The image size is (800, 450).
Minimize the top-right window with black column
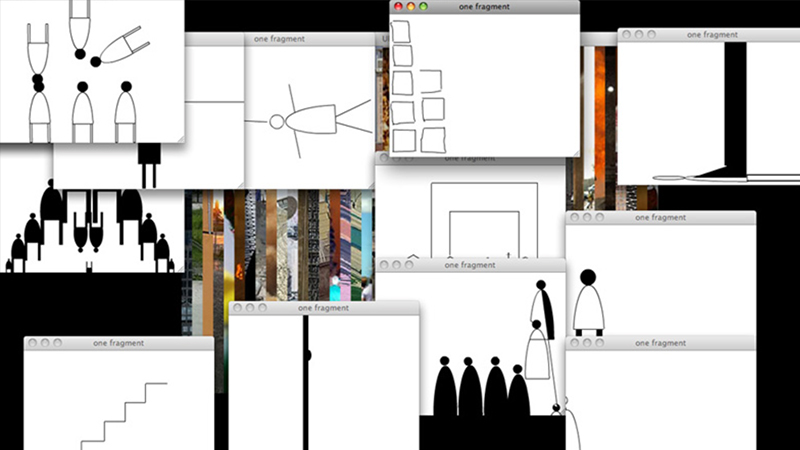coord(639,34)
